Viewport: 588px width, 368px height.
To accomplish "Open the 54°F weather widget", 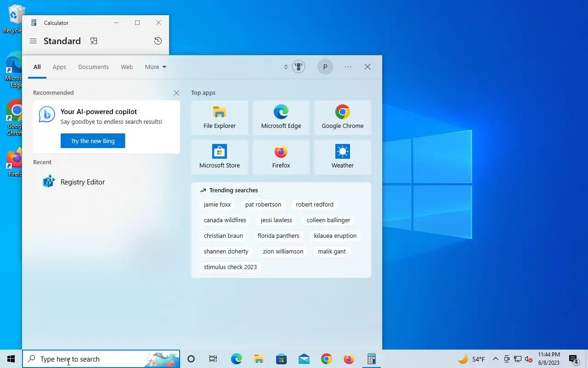I will tap(471, 359).
